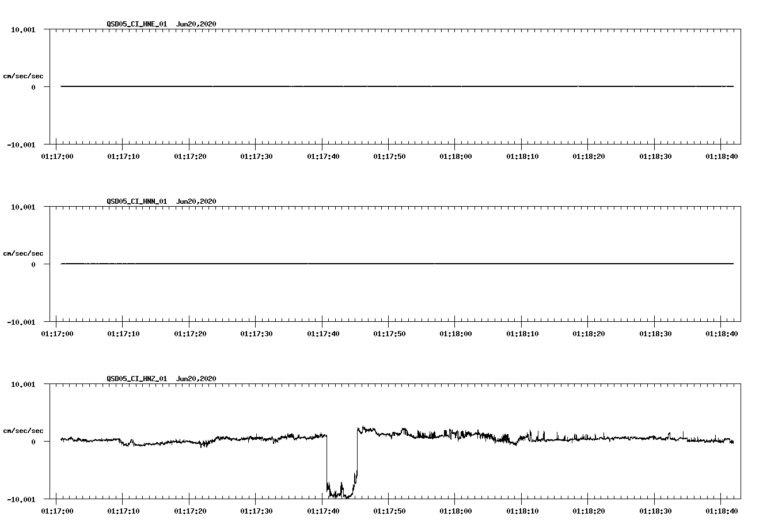Viewport: 782px width, 532px height.
Task: Click the 0 axis label on the HNN plot
Action: point(33,265)
